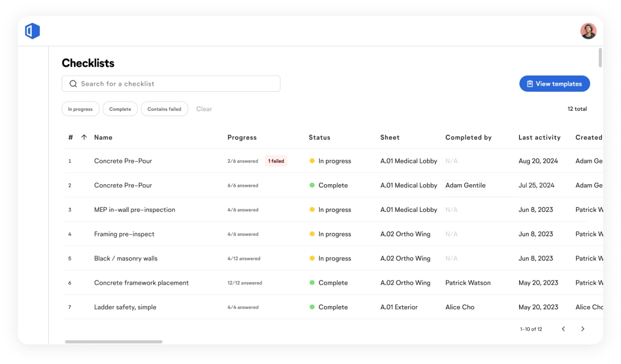Sort by the Status column header
This screenshot has height=364, width=621.
pyautogui.click(x=319, y=138)
